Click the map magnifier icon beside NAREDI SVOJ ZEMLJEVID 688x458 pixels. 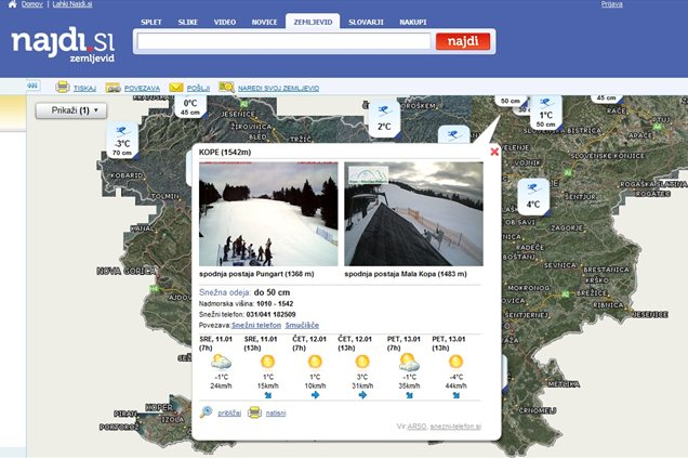point(226,87)
